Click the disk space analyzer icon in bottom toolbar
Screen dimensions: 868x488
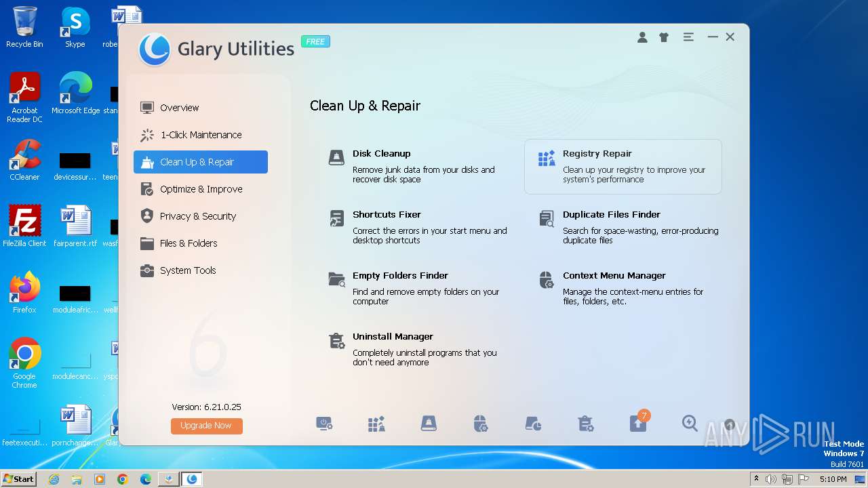(x=533, y=424)
